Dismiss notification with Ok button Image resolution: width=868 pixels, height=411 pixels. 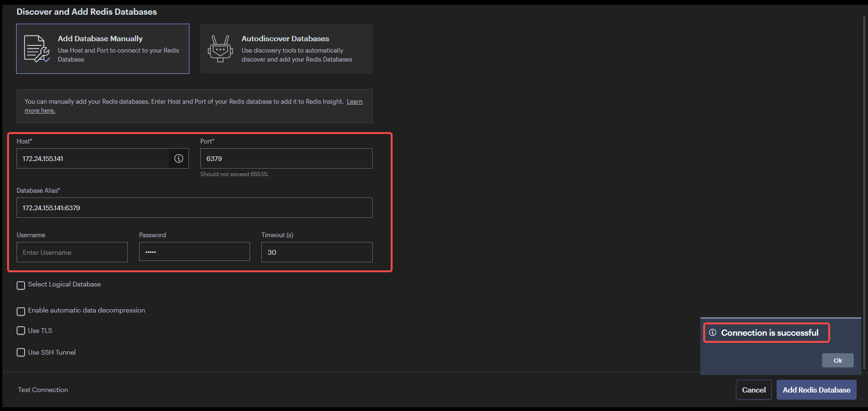[837, 360]
